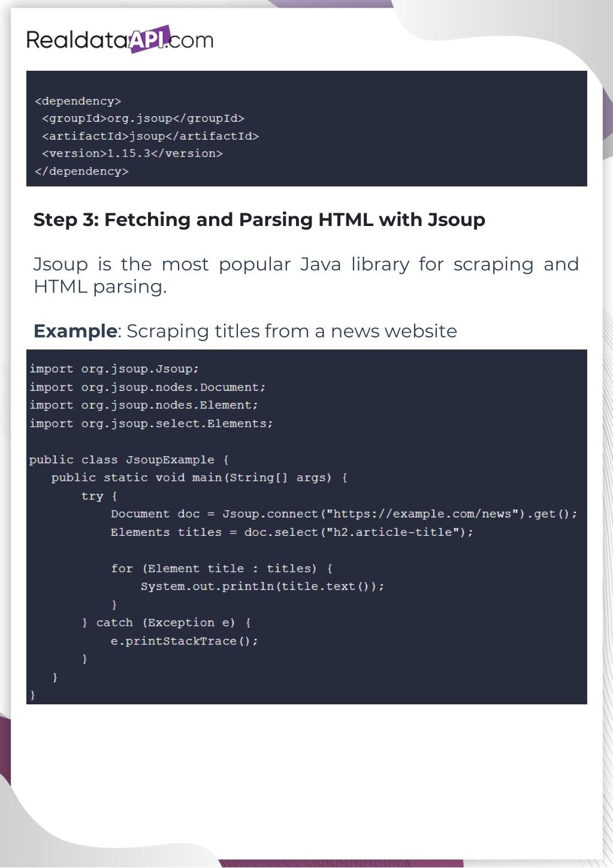613x868 pixels.
Task: Click the doc.select h2.article-title line
Action: click(x=292, y=532)
